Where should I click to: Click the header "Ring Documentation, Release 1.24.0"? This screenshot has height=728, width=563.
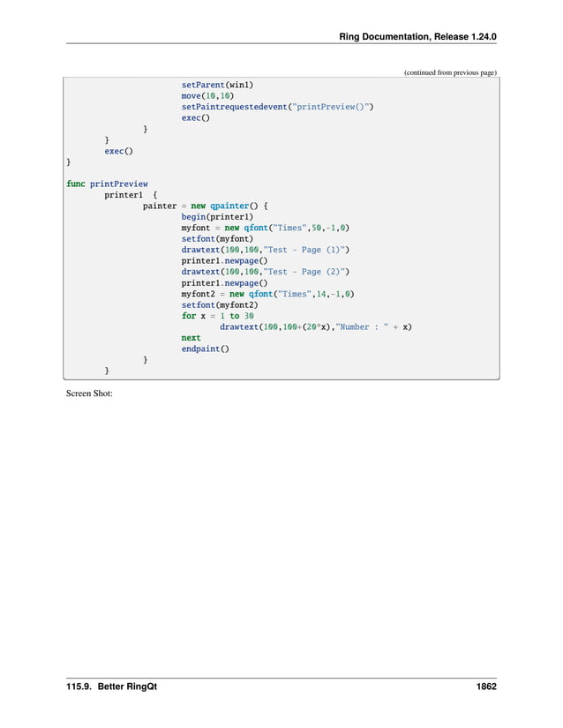point(417,37)
